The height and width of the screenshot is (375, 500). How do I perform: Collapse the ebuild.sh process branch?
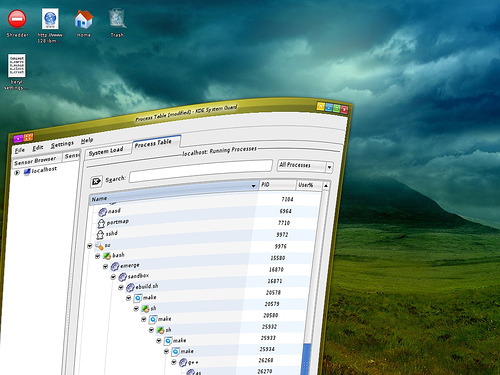click(x=121, y=287)
